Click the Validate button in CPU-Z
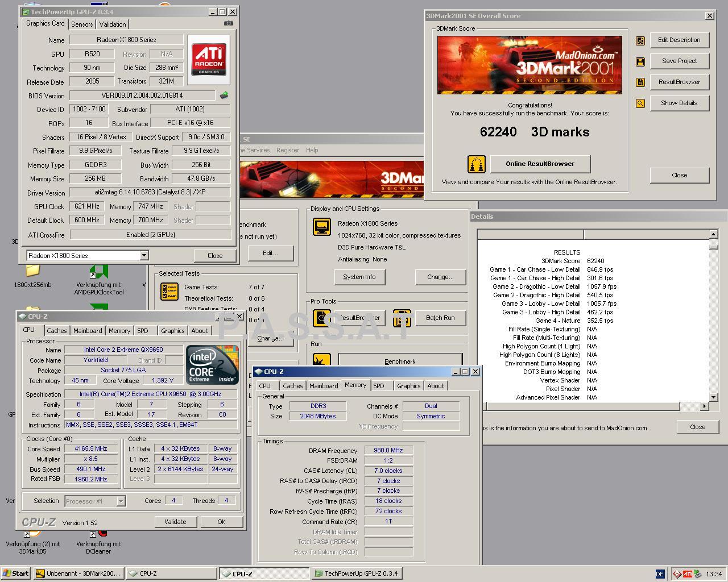Screen dimensions: 728x582 point(175,522)
